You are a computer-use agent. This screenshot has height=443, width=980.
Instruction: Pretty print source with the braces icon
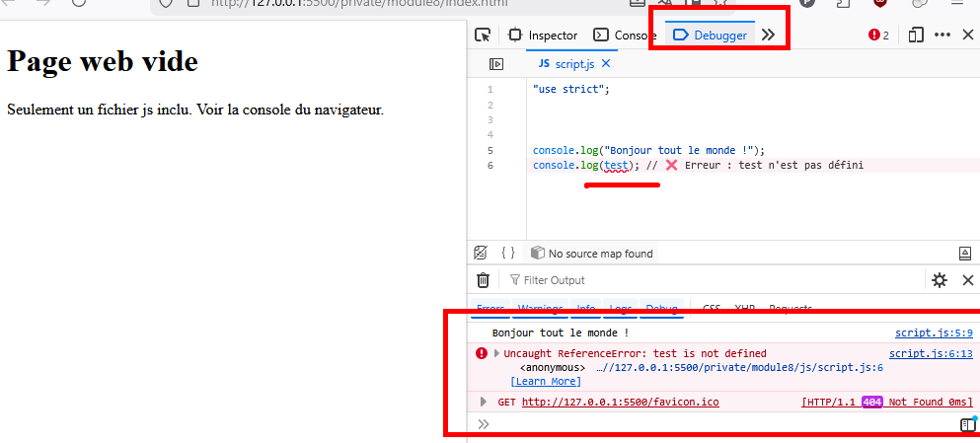508,253
